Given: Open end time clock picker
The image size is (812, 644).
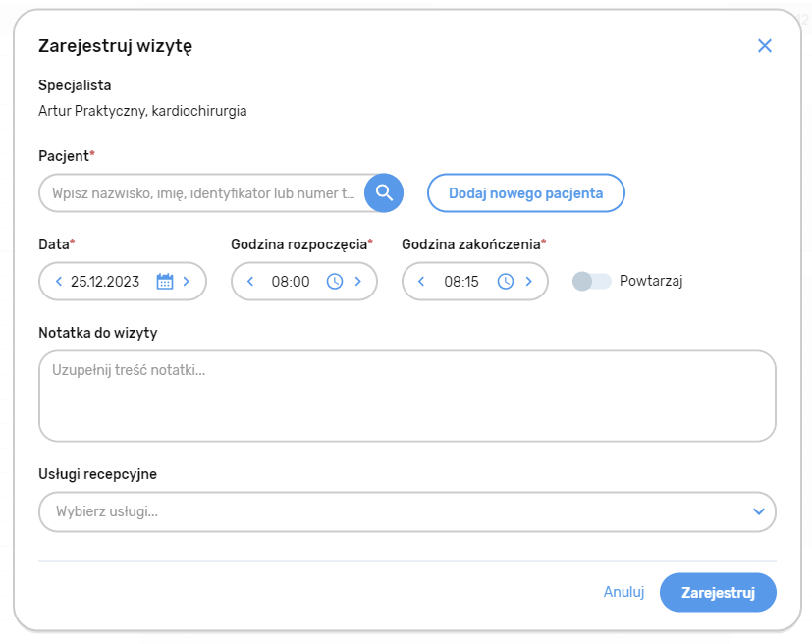Looking at the screenshot, I should click(506, 282).
